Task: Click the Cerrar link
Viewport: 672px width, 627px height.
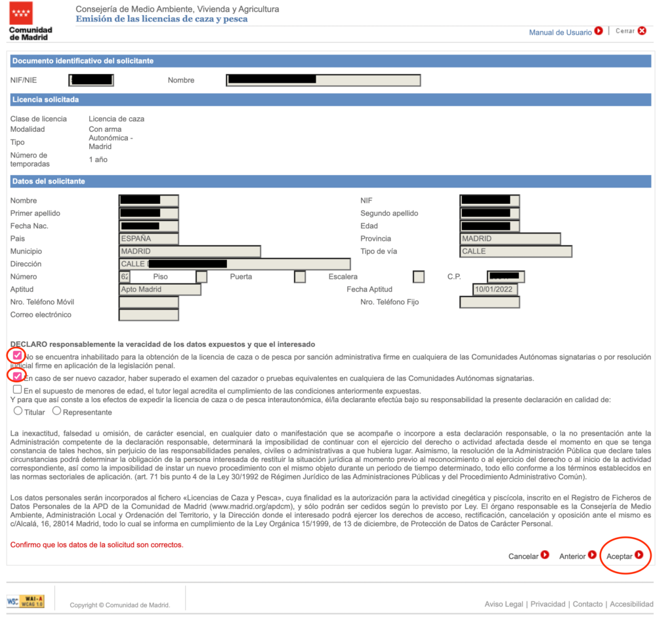Action: (625, 31)
